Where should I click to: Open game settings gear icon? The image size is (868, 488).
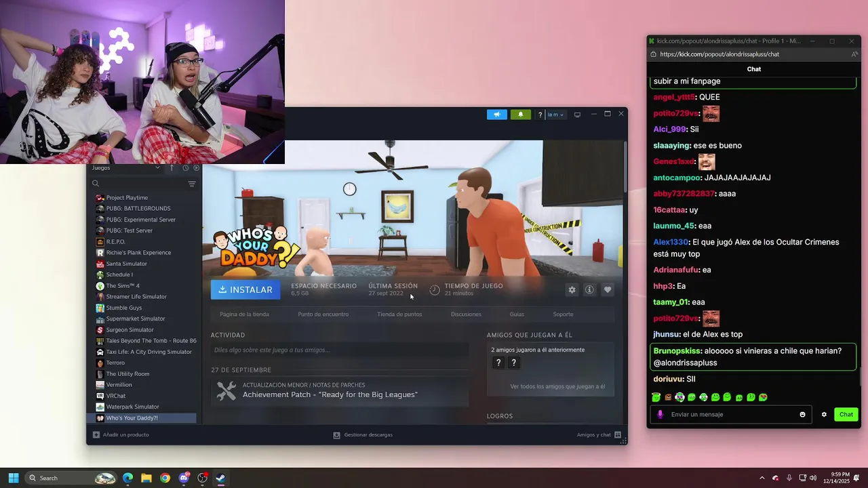click(572, 289)
